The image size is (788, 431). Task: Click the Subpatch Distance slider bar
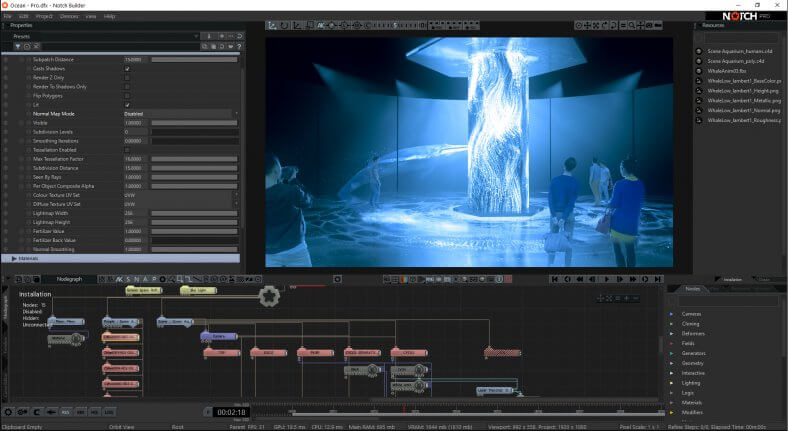[194, 59]
